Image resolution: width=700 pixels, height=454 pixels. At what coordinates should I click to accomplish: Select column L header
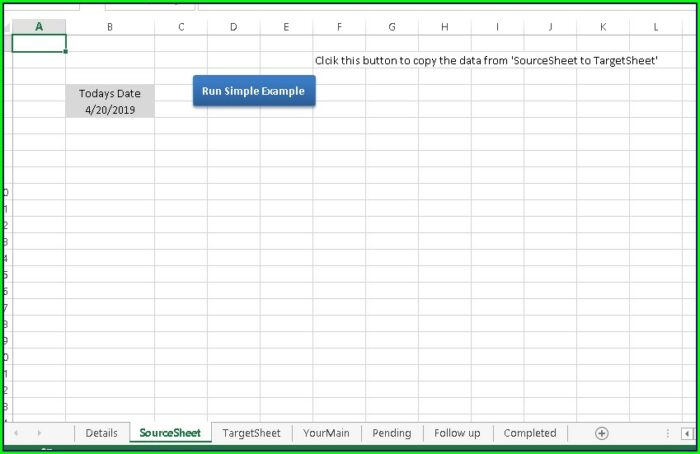(655, 27)
